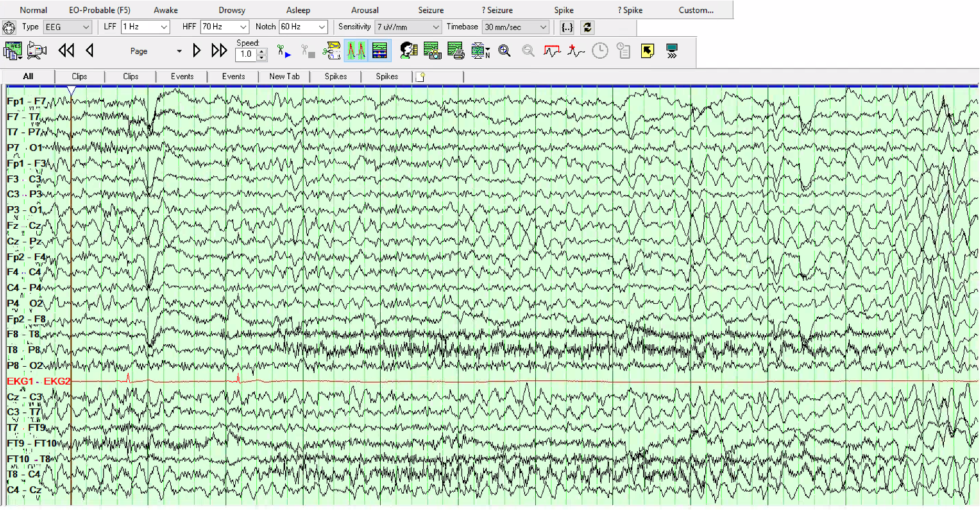Image resolution: width=980 pixels, height=510 pixels.
Task: Click the refresh icon next to the braces button
Action: coord(588,27)
